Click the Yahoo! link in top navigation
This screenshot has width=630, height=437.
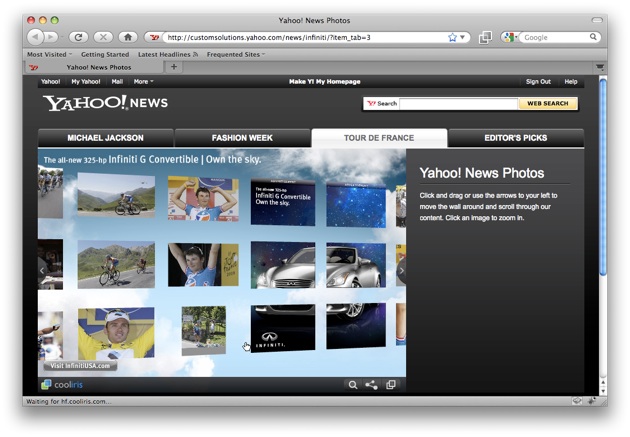(51, 82)
